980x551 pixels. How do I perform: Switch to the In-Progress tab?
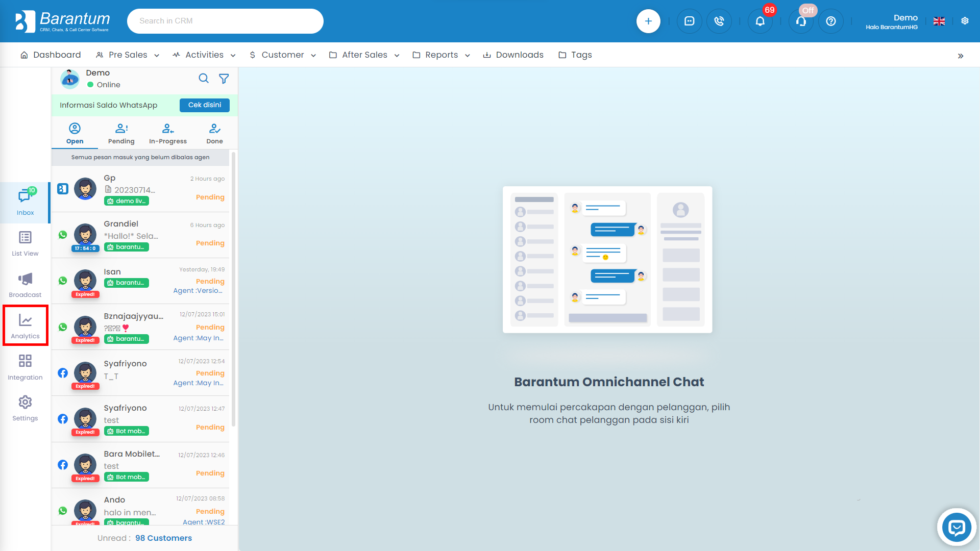point(168,134)
